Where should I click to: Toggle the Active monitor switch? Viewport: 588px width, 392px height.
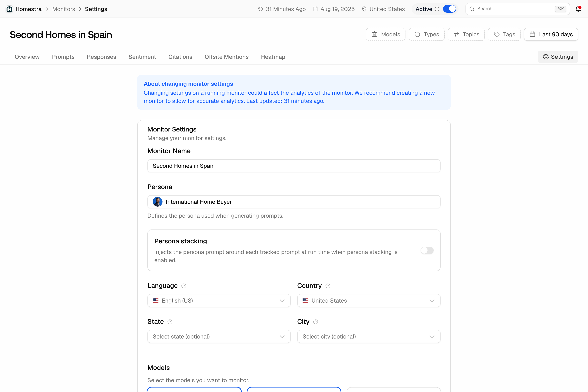(450, 9)
